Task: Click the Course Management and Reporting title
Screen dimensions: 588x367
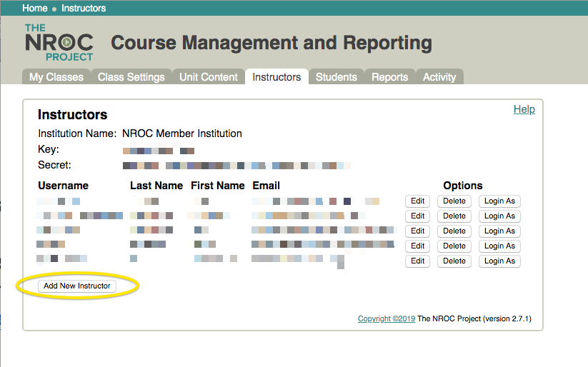Action: click(271, 43)
